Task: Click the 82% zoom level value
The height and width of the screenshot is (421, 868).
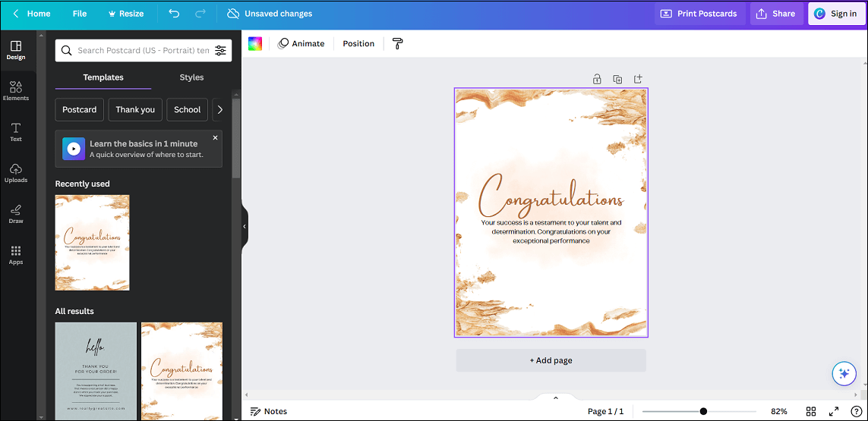Action: pos(779,411)
